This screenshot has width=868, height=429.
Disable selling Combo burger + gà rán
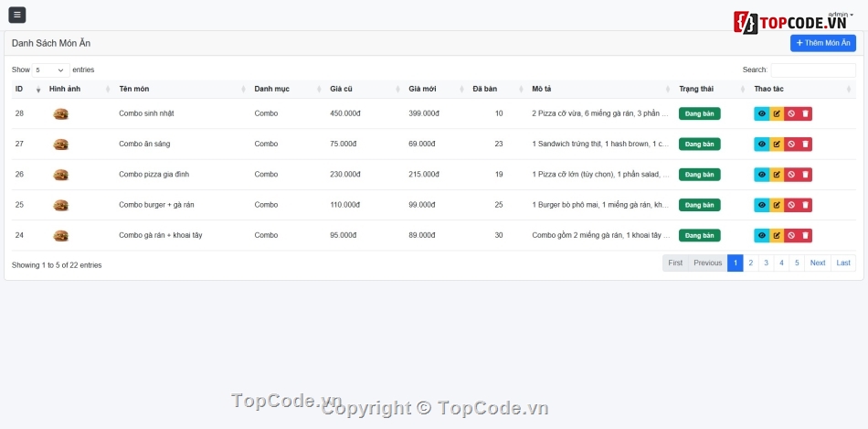791,205
